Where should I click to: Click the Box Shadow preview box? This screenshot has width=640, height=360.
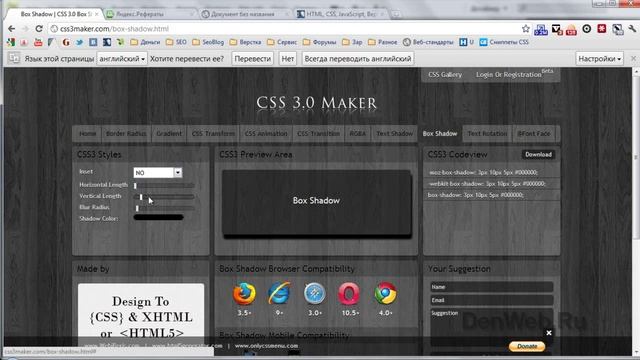coord(316,202)
